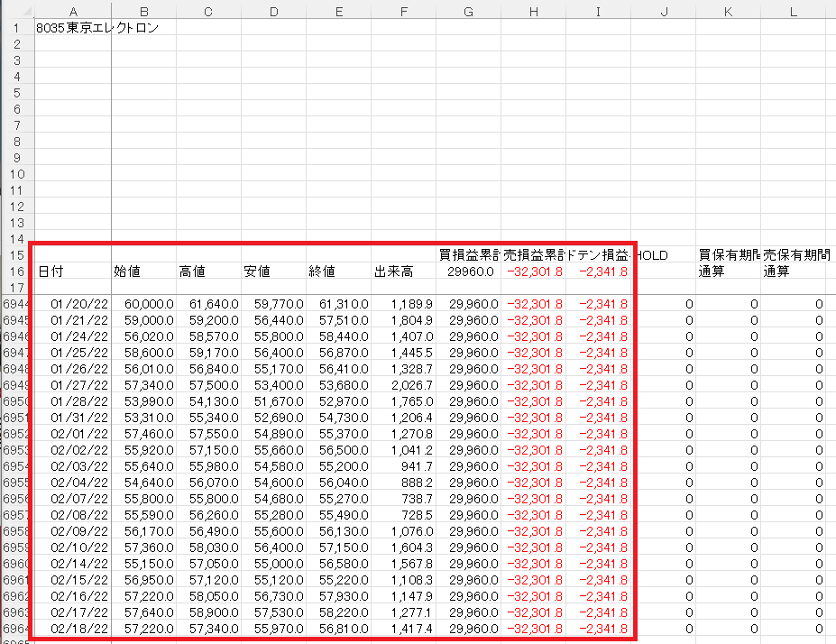Screen dimensions: 836x644
Task: Select row 1 header
Action: pos(17,28)
